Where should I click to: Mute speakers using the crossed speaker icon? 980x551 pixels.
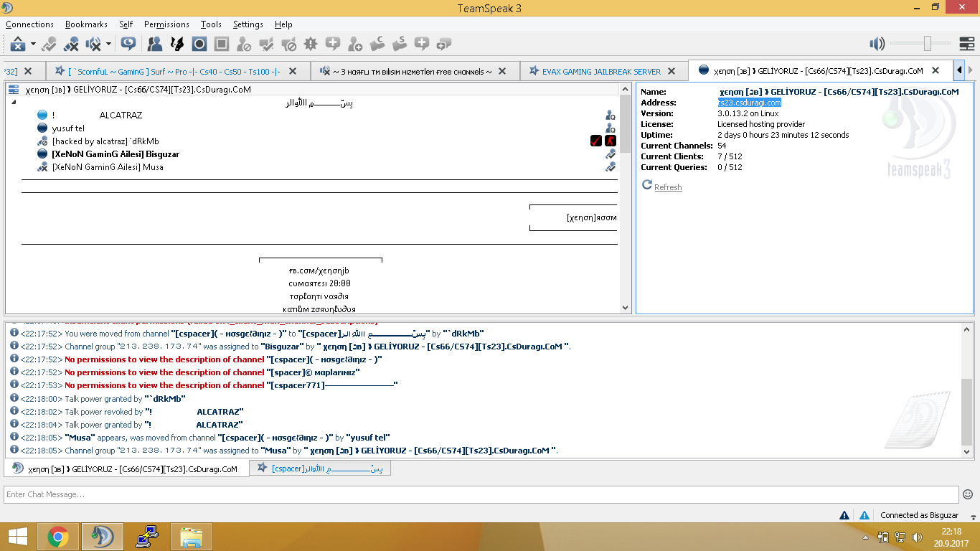93,44
